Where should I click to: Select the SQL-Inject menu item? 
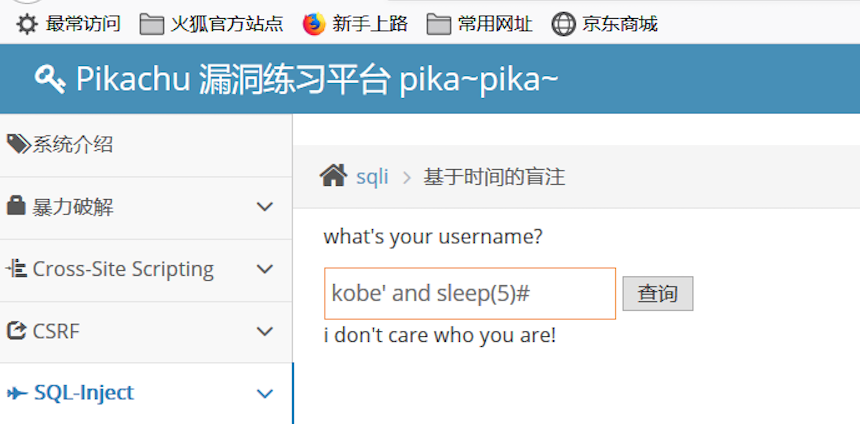[146, 393]
